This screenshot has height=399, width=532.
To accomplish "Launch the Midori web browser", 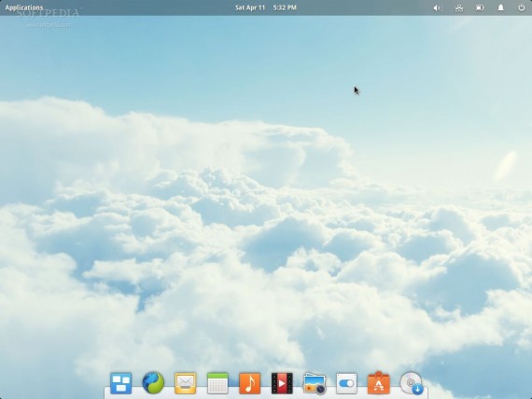I will click(153, 383).
